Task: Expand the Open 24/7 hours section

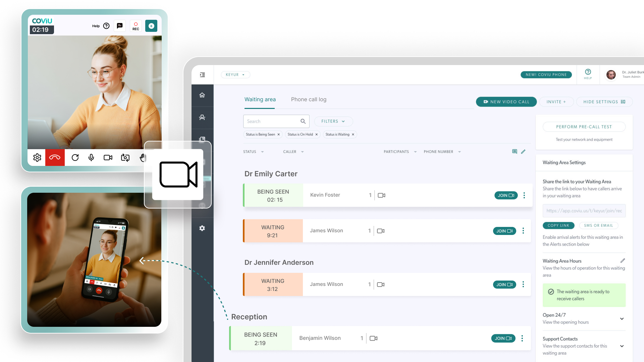Action: pos(622,319)
